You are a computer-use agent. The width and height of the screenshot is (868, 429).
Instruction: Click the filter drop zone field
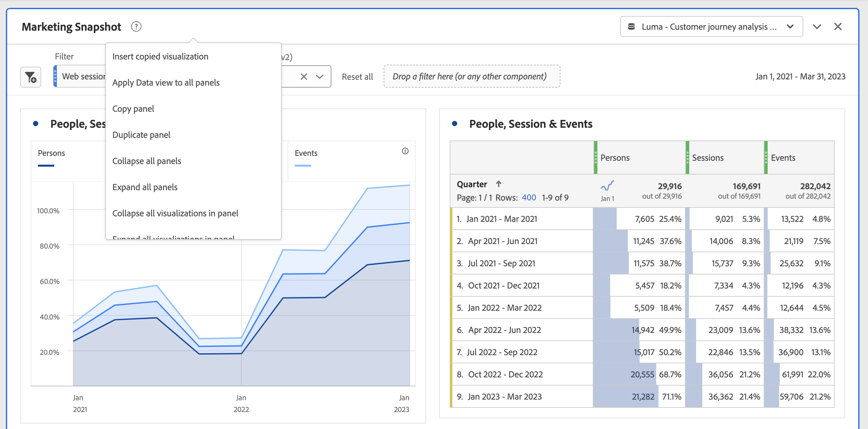coord(472,76)
